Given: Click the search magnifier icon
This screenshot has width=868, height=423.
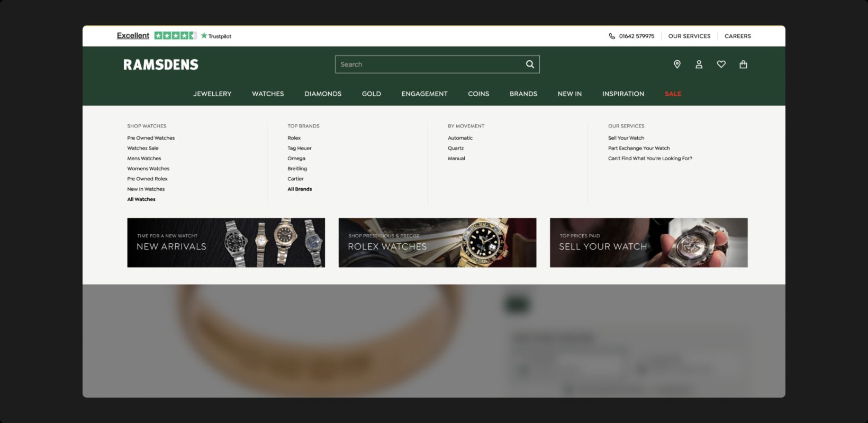Looking at the screenshot, I should coord(530,65).
